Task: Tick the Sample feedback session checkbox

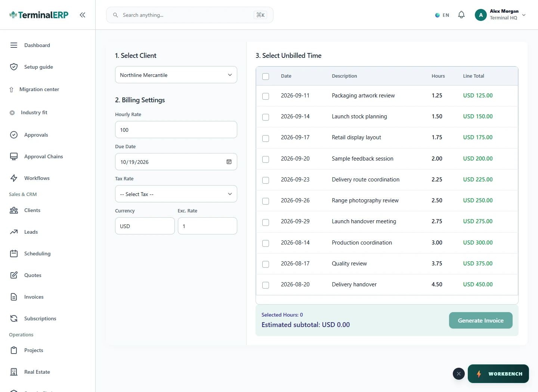Action: tap(266, 159)
